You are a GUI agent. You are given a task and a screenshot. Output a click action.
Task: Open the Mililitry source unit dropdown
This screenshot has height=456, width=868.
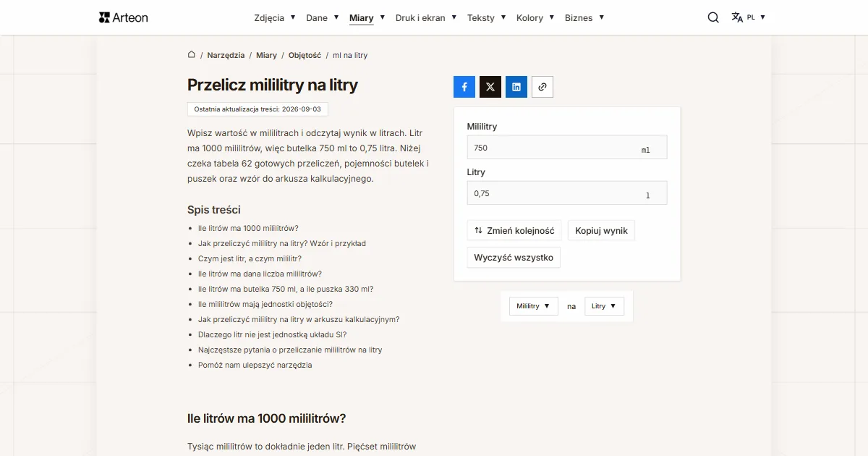coord(533,306)
